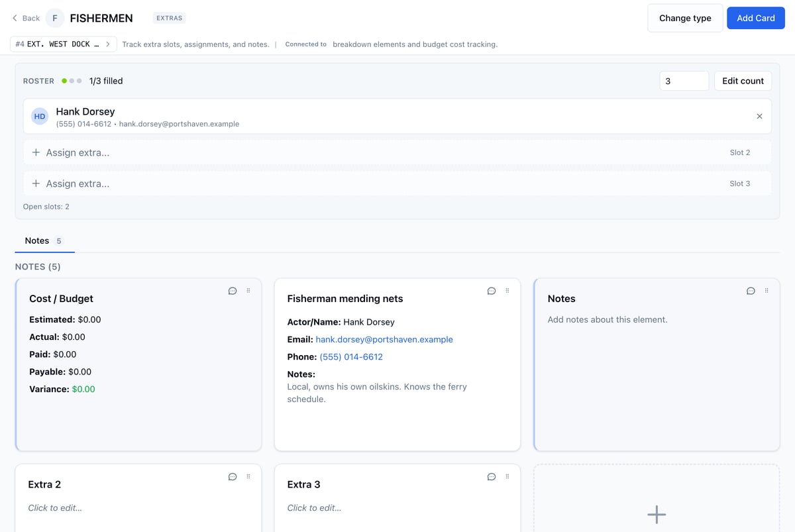Open Hank Dorsey's email link in card
The height and width of the screenshot is (532, 795).
(384, 339)
